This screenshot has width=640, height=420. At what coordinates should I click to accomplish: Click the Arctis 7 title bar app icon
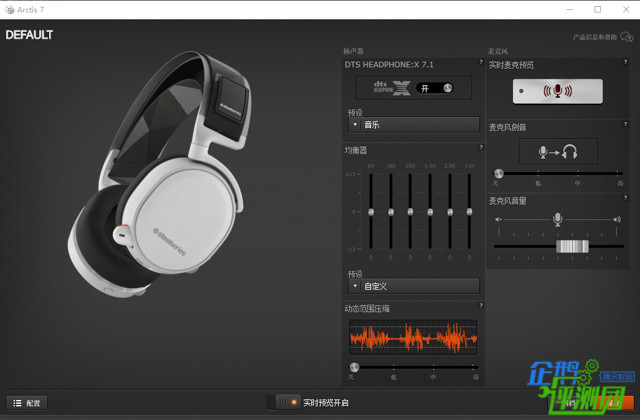(10, 9)
